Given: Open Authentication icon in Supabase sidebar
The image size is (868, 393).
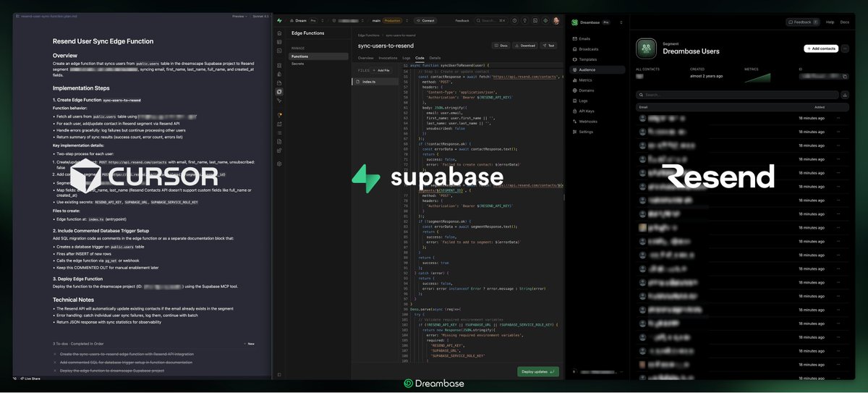Looking at the screenshot, I should click(x=279, y=74).
